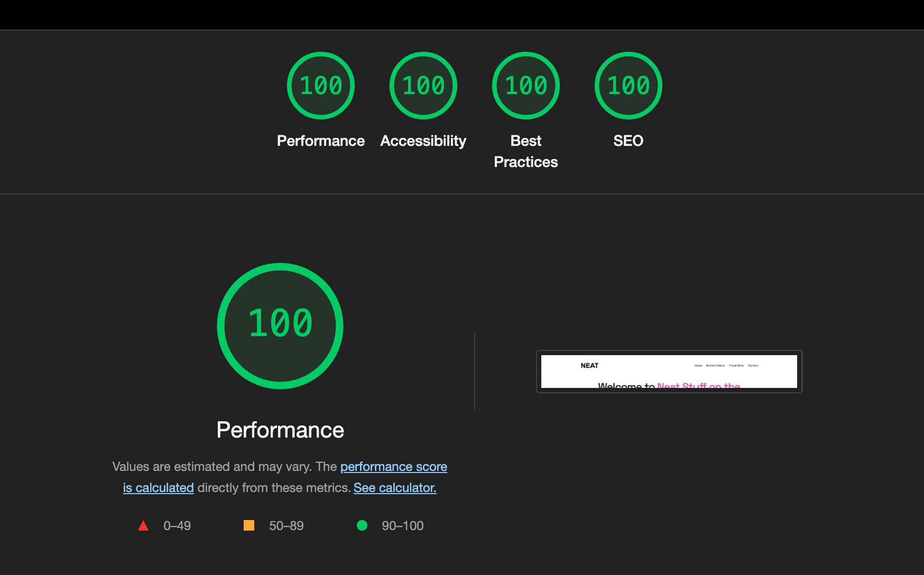
Task: Click the Accessibility section label
Action: [x=423, y=141]
